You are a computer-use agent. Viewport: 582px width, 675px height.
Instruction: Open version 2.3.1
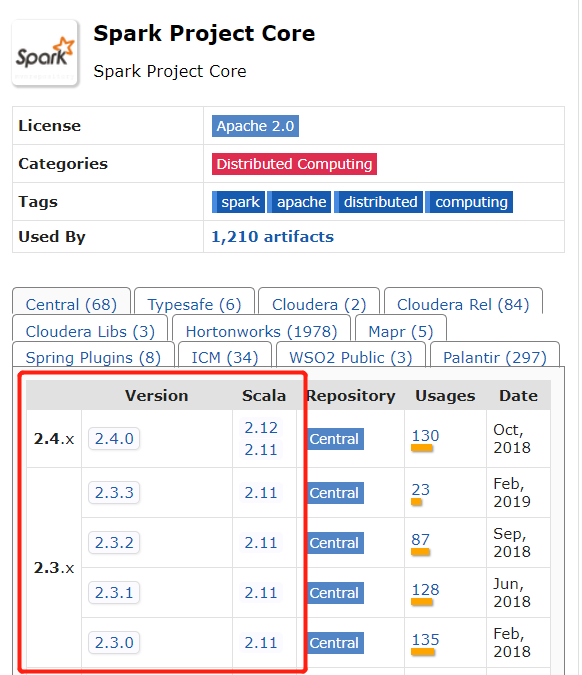pyautogui.click(x=114, y=592)
